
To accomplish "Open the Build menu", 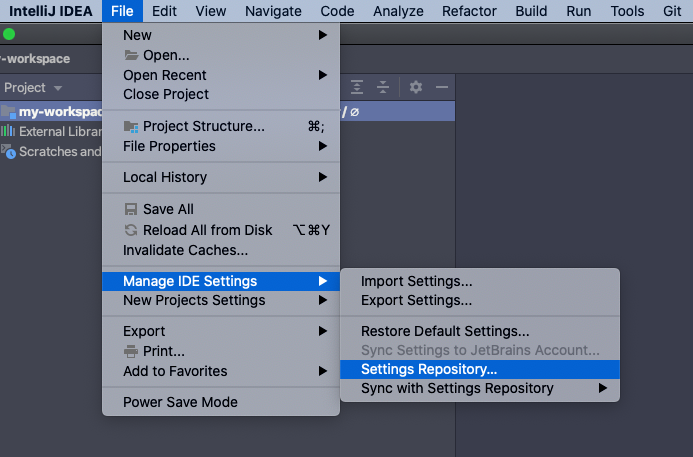I will (x=531, y=11).
